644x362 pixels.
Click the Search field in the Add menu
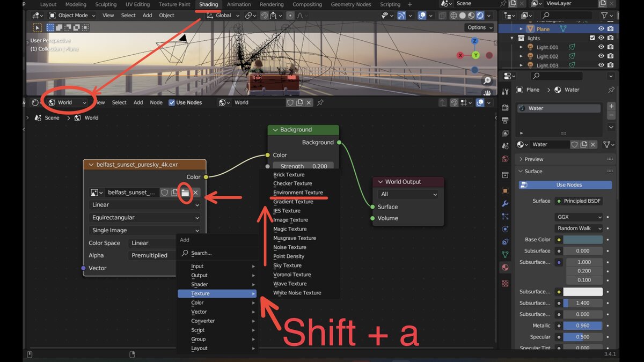(x=200, y=253)
